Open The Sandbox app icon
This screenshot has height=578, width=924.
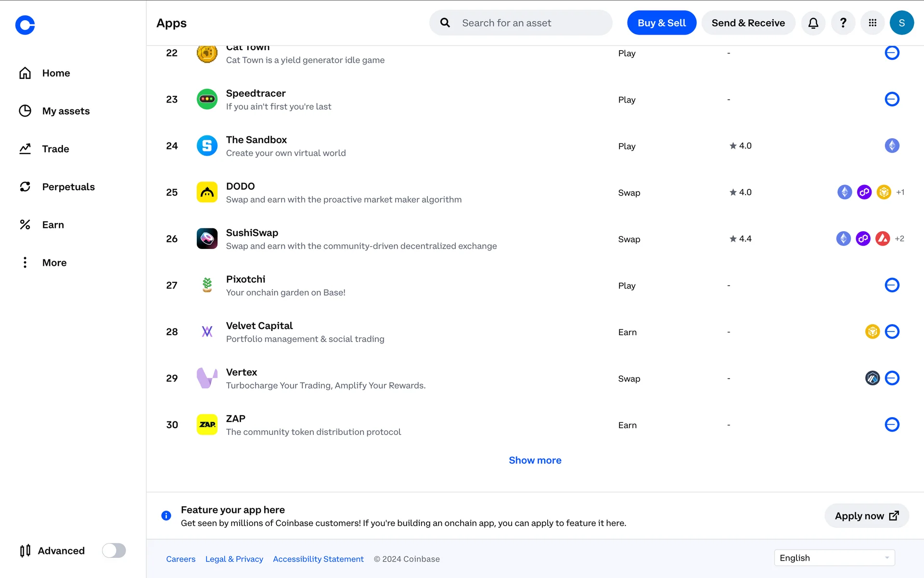point(207,145)
